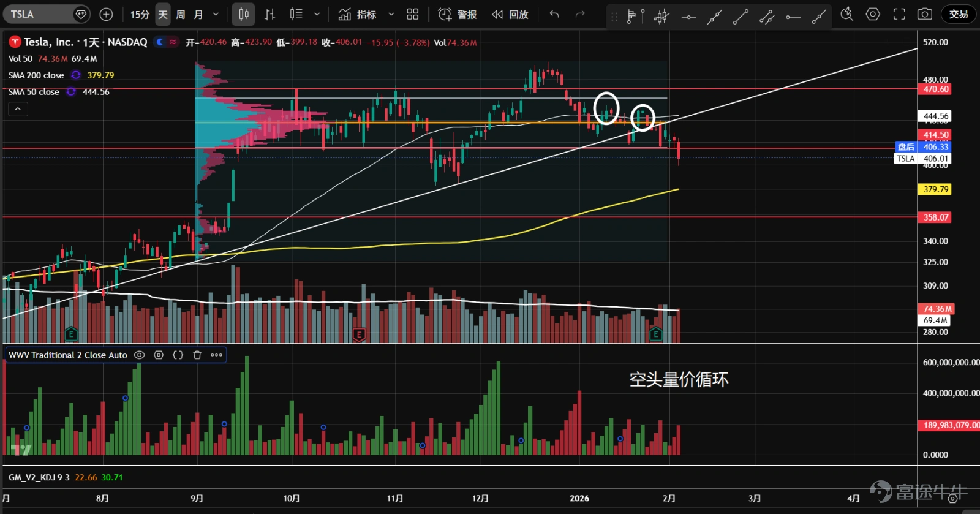Select the extended line tool
The height and width of the screenshot is (514, 980).
[x=819, y=17]
